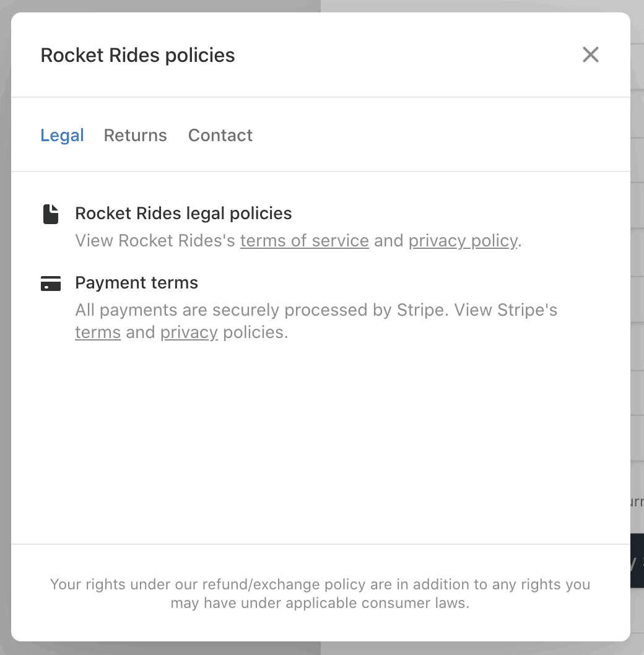The height and width of the screenshot is (655, 644).
Task: Open the Contact tab
Action: (x=220, y=135)
